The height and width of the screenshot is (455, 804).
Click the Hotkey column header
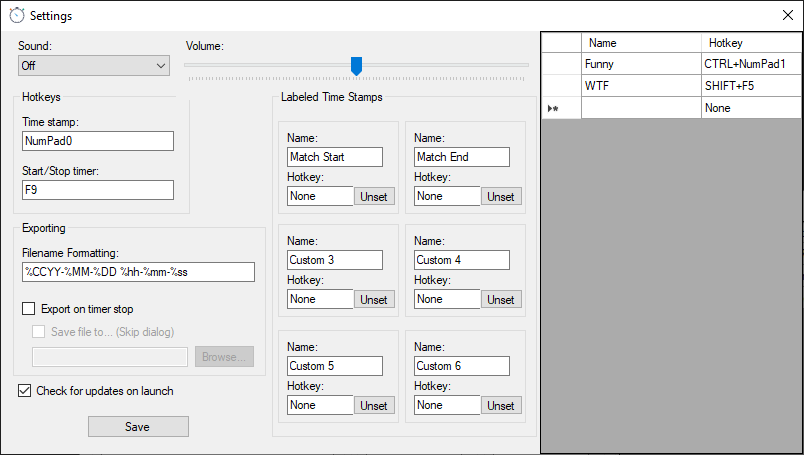pos(750,43)
